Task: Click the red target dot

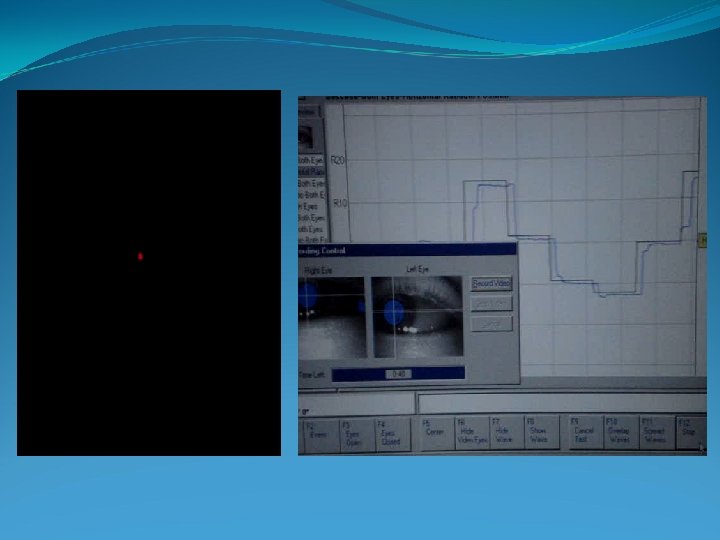Action: [141, 256]
